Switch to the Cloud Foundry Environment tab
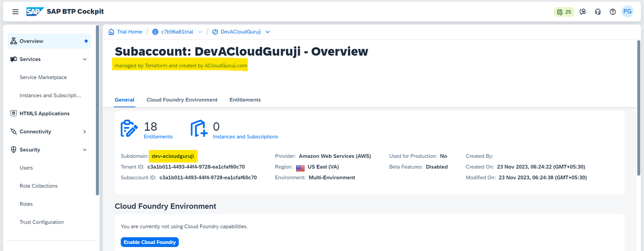This screenshot has width=644, height=251. click(x=182, y=100)
